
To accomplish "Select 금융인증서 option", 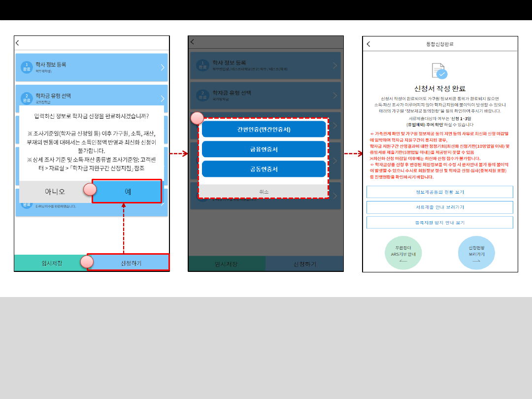I will [x=264, y=149].
